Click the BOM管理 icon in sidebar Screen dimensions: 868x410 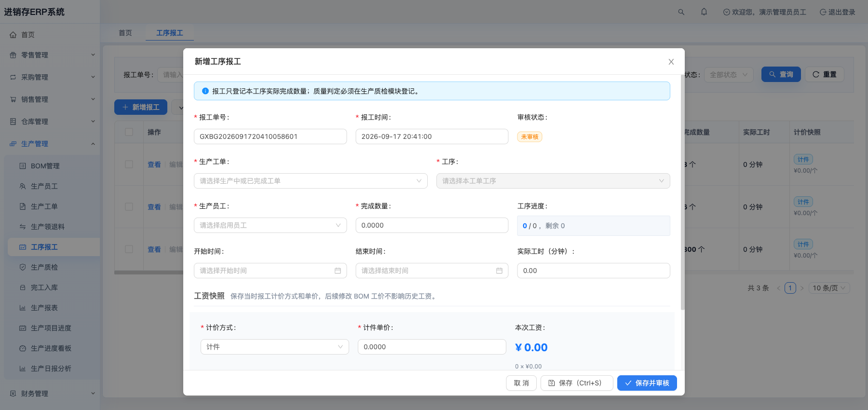click(23, 166)
